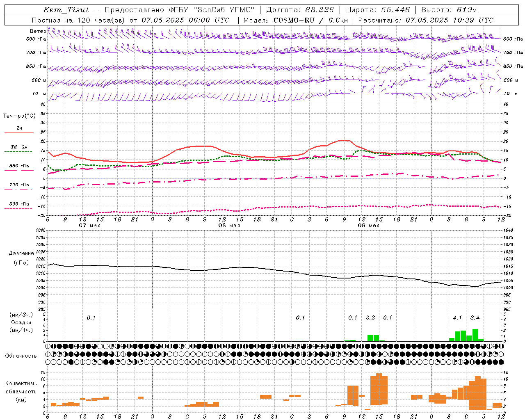
Task: Click the solid red line sample under '2м' legend
Action: (19, 133)
